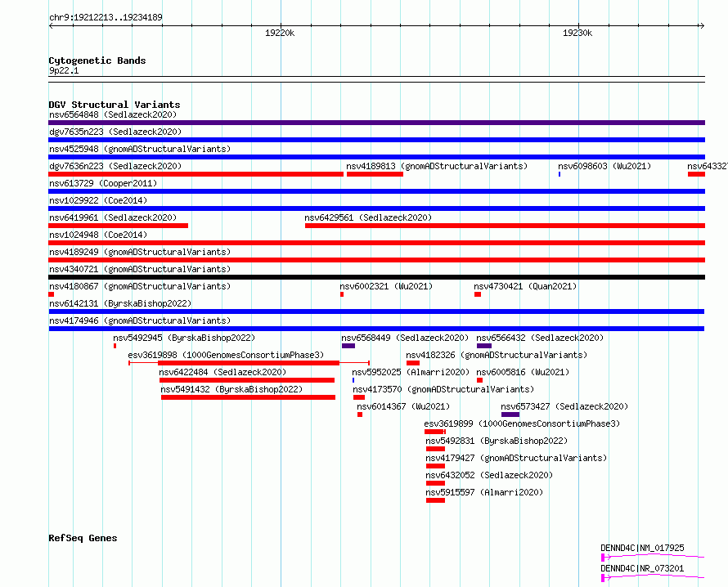Click the chr9:19212213..19234189 coordinate label
The height and width of the screenshot is (587, 728).
click(x=106, y=17)
